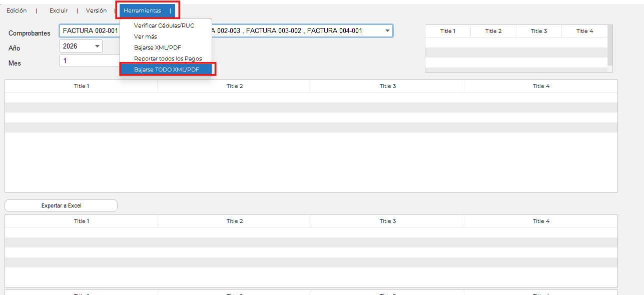Sort by Title 2 in table above Exportar button
The width and height of the screenshot is (644, 295).
click(234, 86)
